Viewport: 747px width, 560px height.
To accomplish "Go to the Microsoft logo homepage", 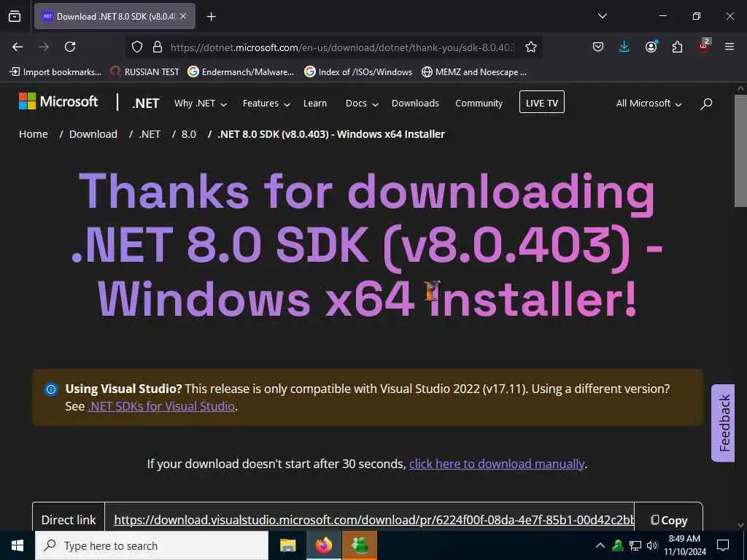I will [58, 101].
